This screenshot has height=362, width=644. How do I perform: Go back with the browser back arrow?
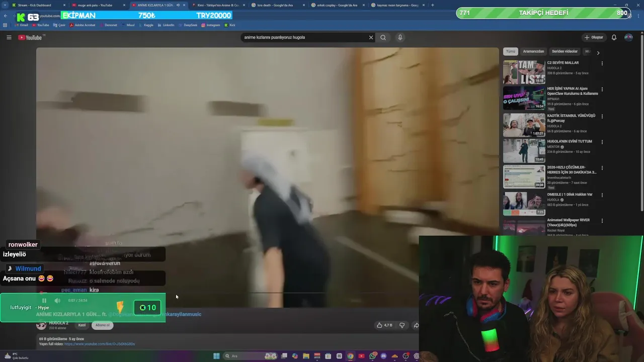point(6,16)
